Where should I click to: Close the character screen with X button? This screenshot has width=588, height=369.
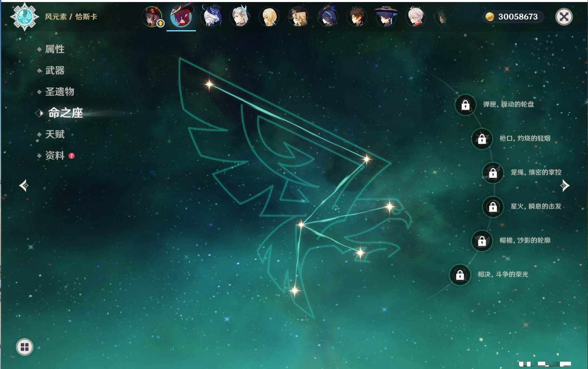(564, 17)
